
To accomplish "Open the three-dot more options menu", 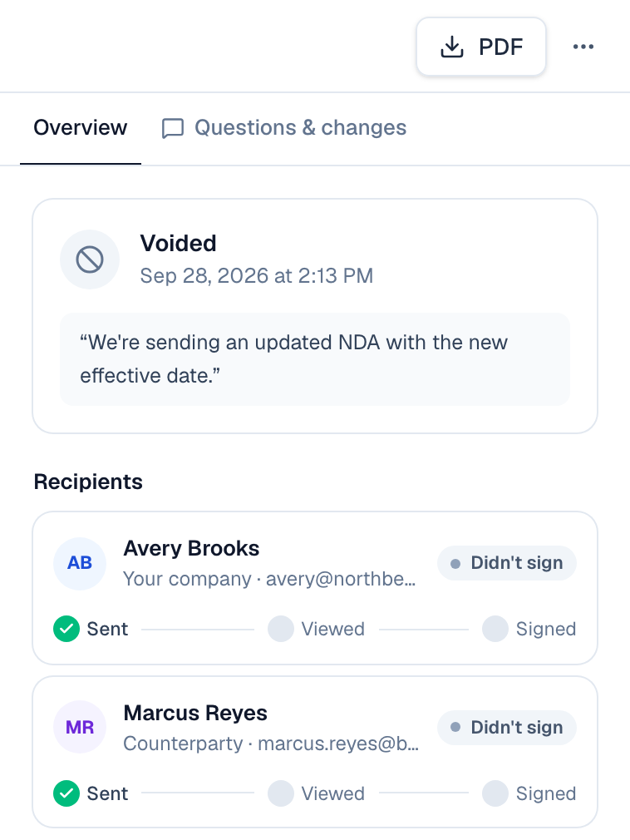I will [x=583, y=47].
